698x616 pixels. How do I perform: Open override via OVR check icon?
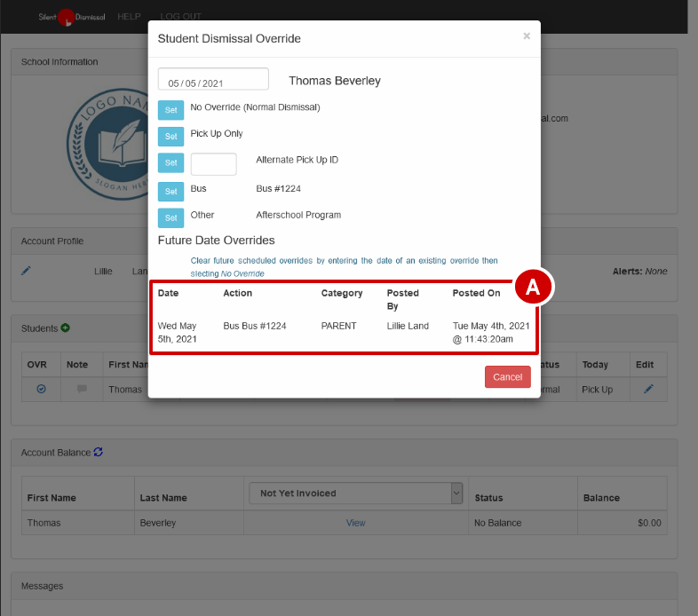pos(41,390)
